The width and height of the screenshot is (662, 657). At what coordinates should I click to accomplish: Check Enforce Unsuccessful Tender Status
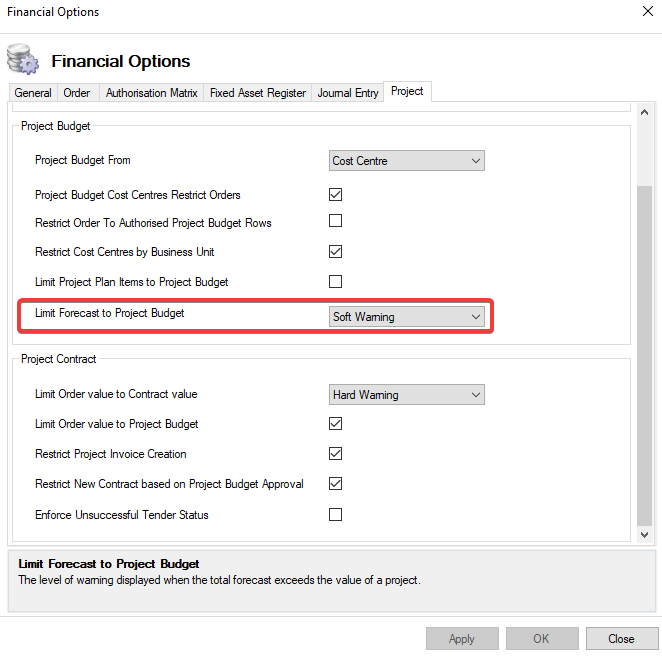coord(336,514)
